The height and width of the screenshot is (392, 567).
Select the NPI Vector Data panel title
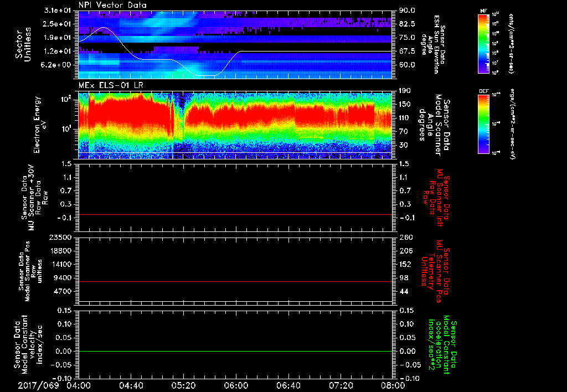tap(112, 5)
